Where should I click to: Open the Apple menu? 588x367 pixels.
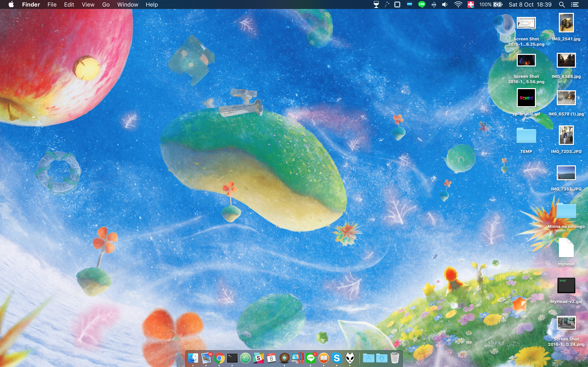11,5
